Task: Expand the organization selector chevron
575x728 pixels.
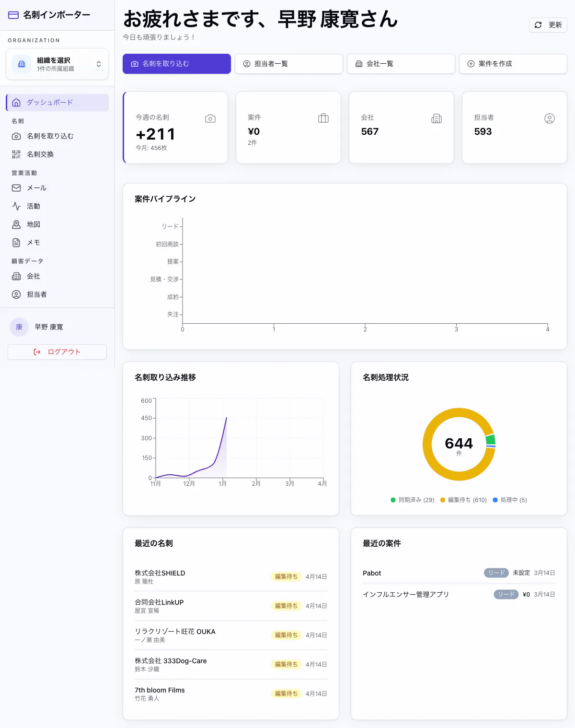Action: coord(99,64)
